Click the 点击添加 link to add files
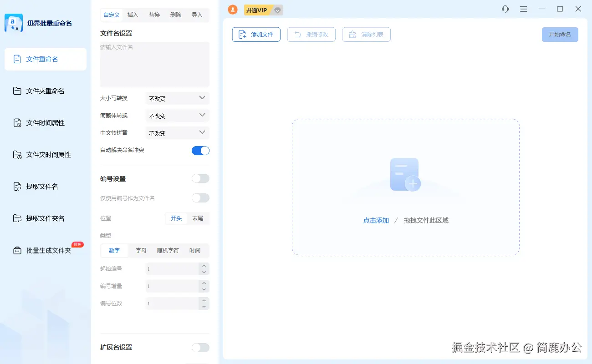The width and height of the screenshot is (592, 364). click(x=376, y=220)
